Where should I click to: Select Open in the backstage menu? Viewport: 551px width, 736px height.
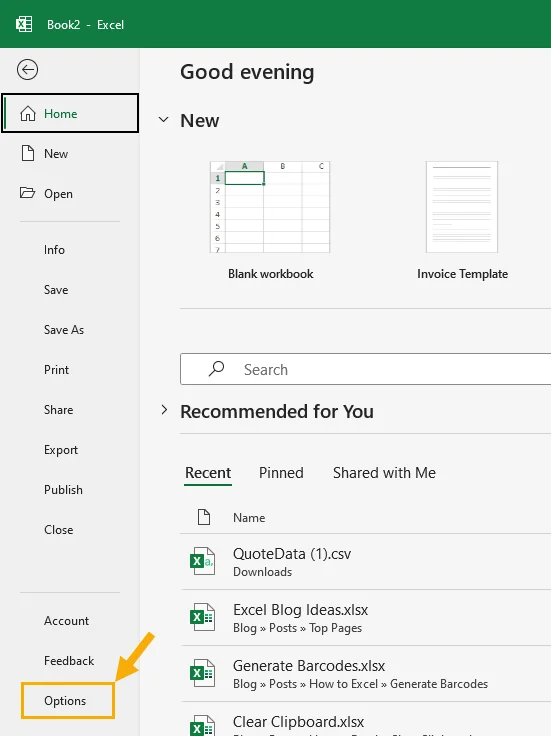(70, 193)
